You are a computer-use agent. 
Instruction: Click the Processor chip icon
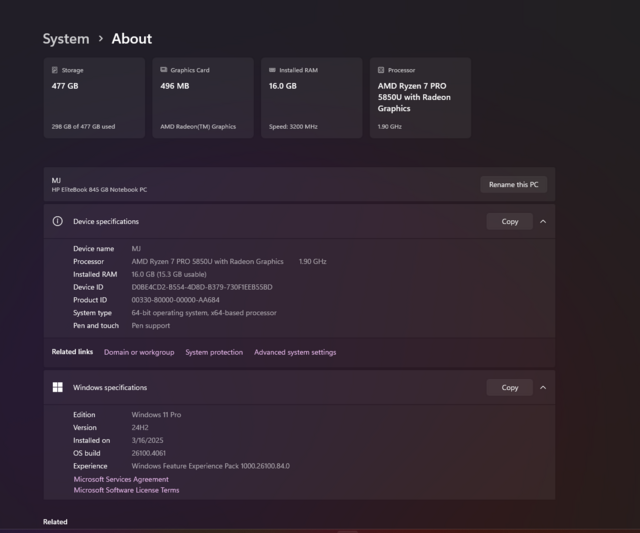point(382,70)
